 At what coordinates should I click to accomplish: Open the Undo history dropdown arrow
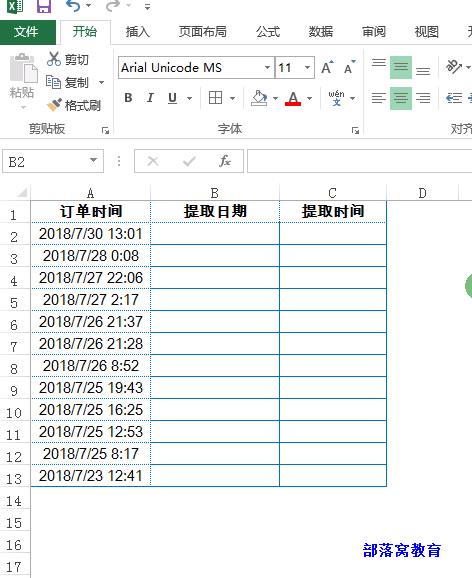[x=88, y=6]
